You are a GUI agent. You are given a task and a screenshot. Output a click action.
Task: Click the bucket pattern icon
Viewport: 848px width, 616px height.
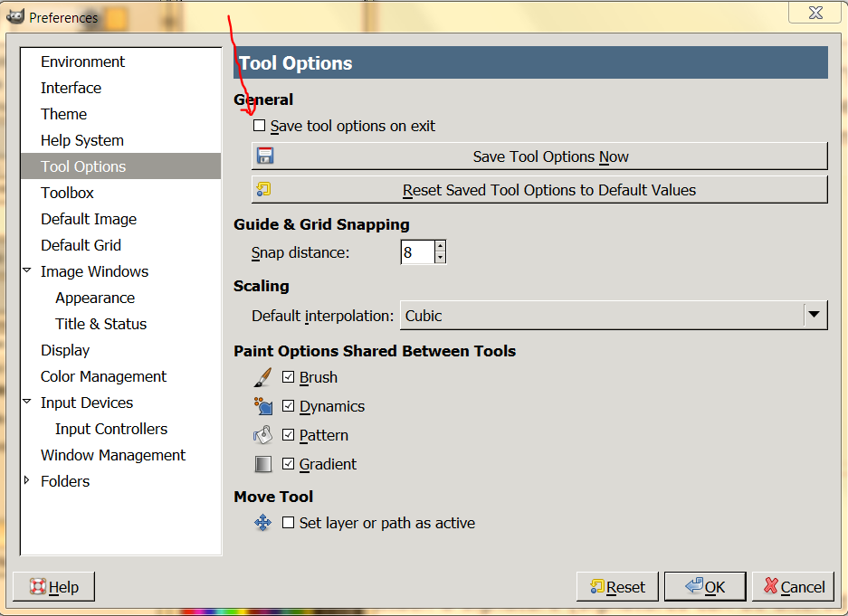tap(262, 435)
